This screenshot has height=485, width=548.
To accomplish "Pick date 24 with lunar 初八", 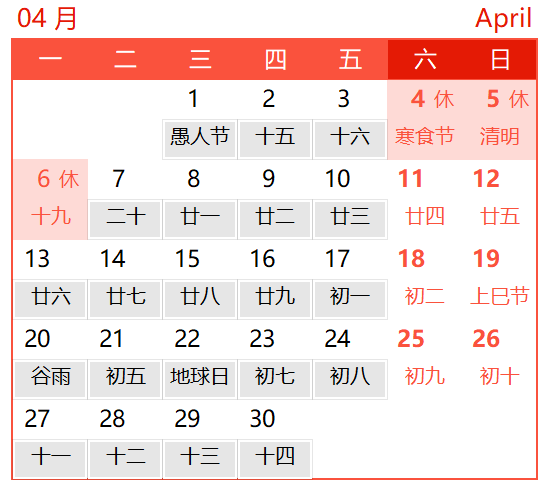I will [x=350, y=359].
